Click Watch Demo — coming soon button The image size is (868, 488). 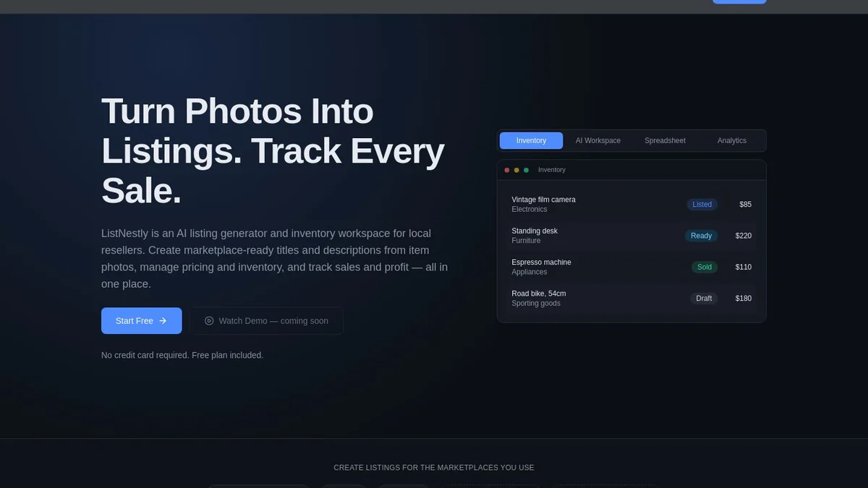point(266,320)
